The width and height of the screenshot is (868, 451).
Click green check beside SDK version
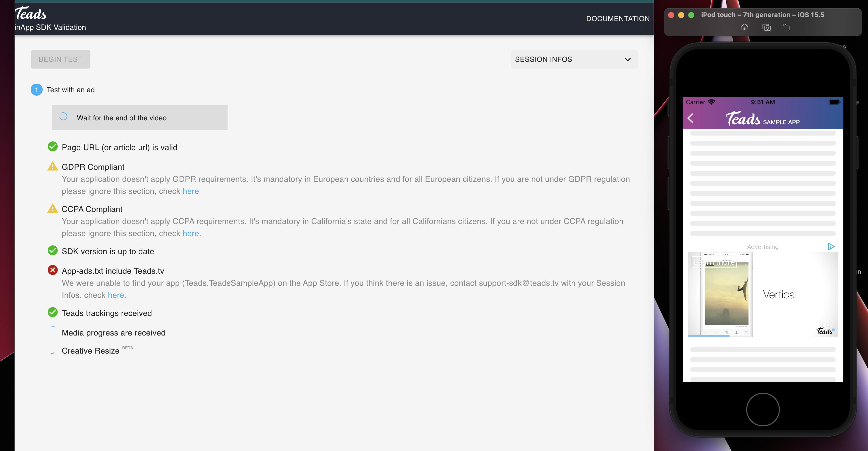coord(52,251)
